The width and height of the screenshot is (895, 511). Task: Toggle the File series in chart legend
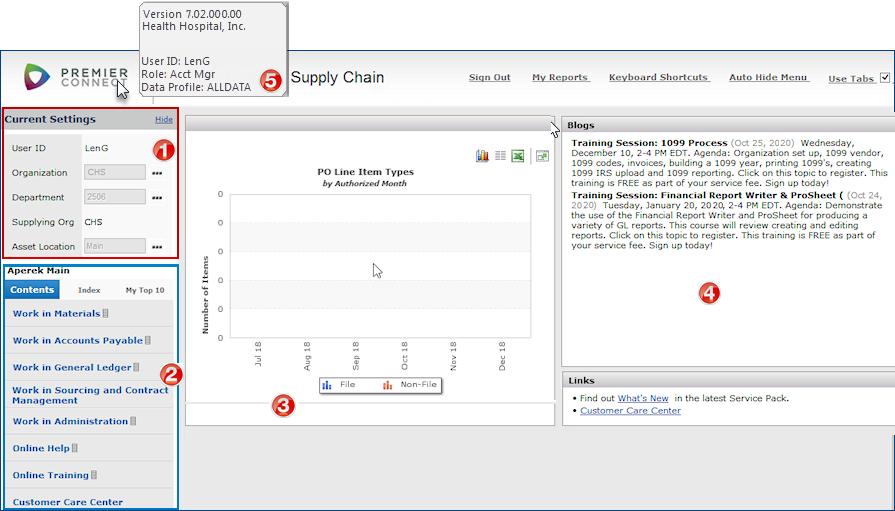(x=339, y=385)
